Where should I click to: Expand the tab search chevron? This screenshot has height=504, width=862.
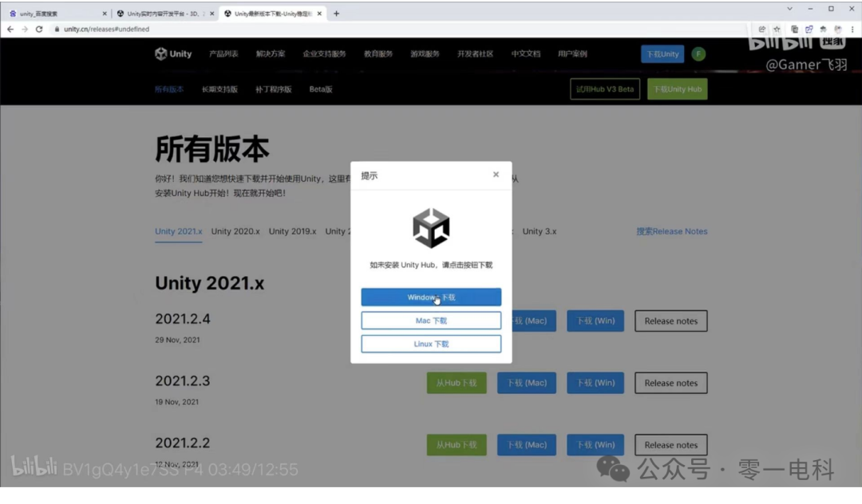click(x=789, y=9)
